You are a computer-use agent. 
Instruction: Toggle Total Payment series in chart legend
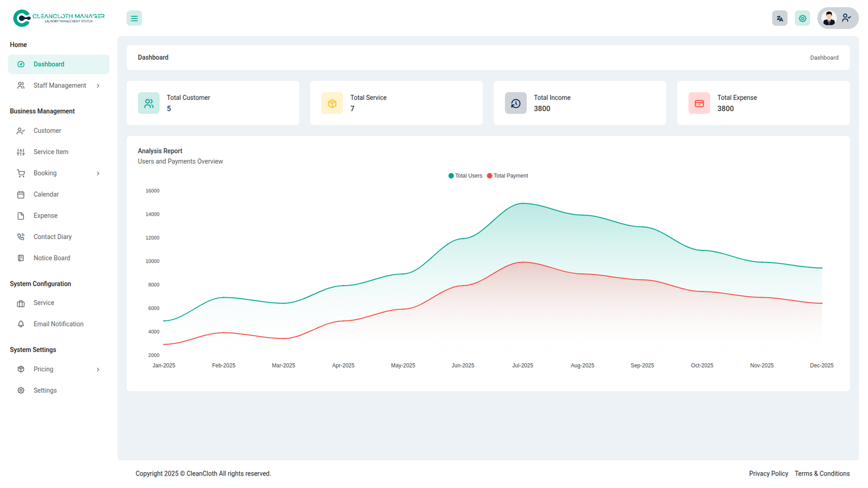(508, 176)
